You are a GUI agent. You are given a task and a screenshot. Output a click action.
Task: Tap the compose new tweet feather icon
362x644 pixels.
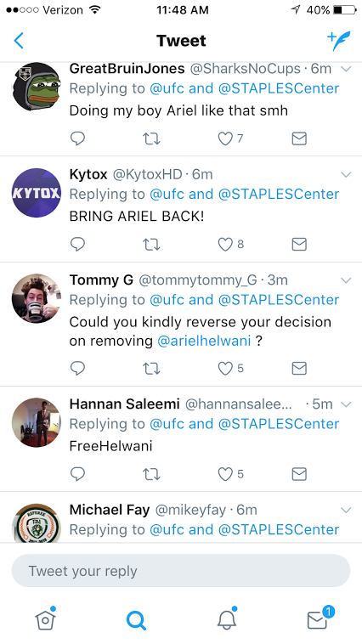coord(339,41)
